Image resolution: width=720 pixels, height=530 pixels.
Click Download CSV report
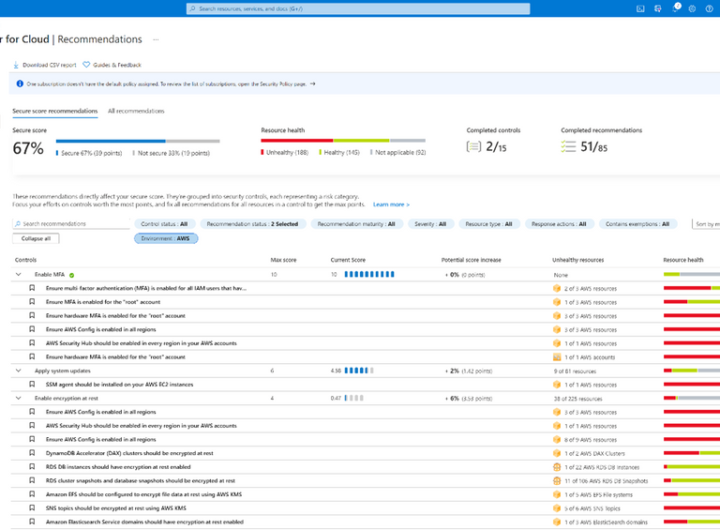pos(45,65)
